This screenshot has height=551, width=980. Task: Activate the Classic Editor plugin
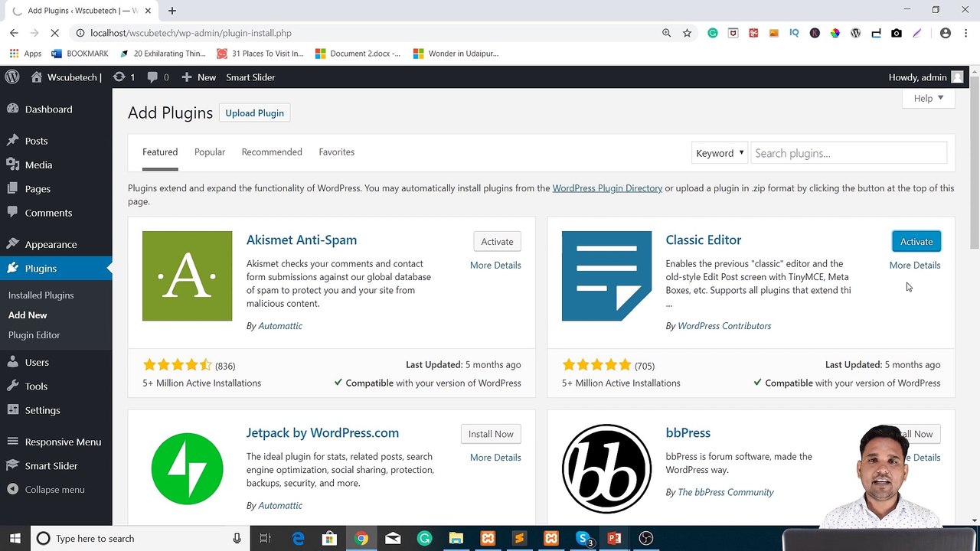click(916, 241)
